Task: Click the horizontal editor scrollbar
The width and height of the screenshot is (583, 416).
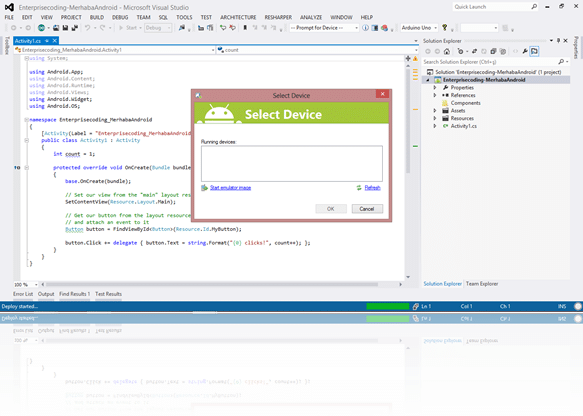Action: [x=212, y=284]
